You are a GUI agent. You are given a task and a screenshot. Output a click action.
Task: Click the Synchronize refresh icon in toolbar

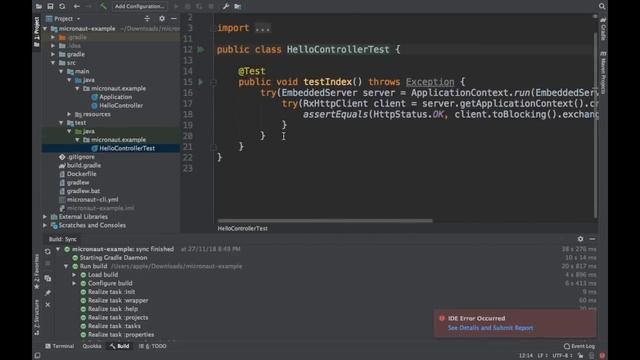[62, 6]
